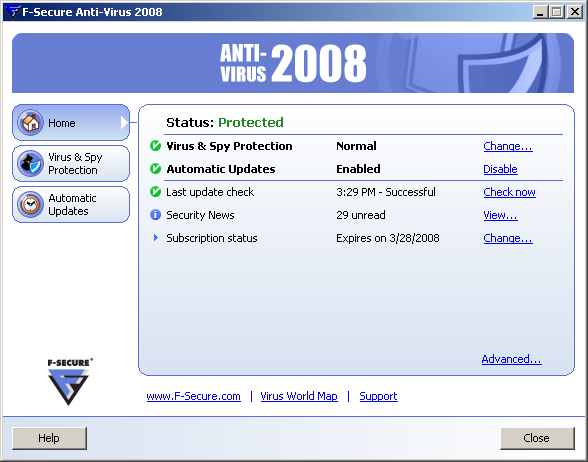Click the F-Secure logo at bottom left
Viewport: 588px width, 462px height.
click(69, 382)
